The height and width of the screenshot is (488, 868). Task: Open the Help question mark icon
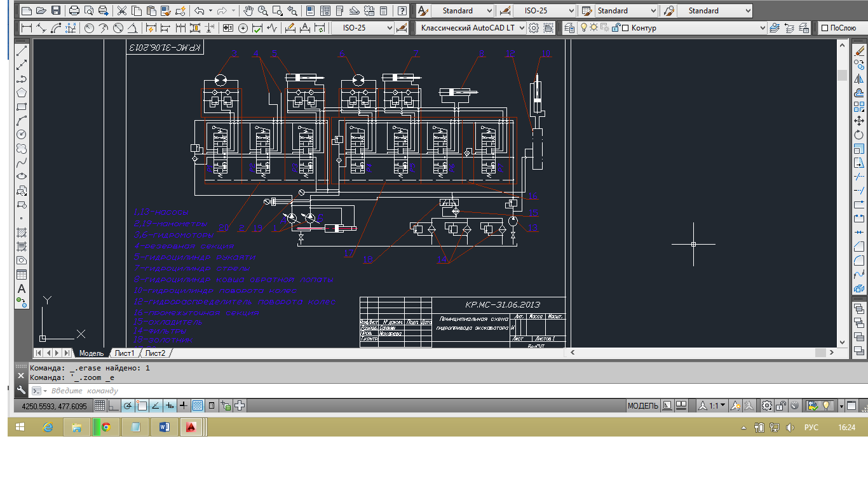[x=402, y=11]
